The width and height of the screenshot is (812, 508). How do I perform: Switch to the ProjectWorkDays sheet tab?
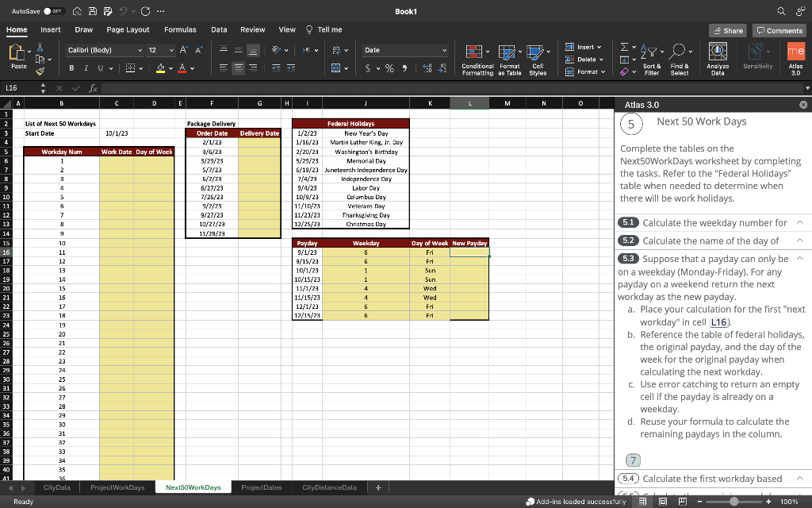pyautogui.click(x=117, y=487)
